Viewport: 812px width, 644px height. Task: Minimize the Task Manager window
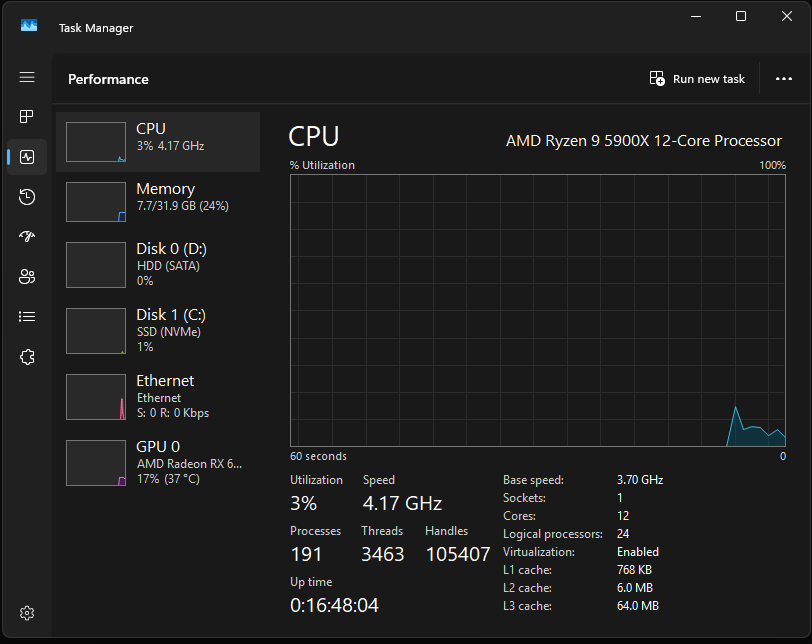696,17
